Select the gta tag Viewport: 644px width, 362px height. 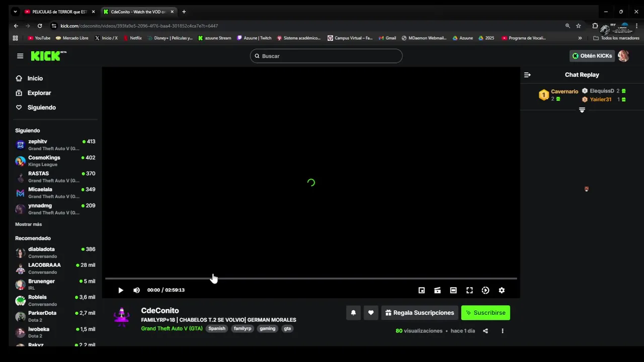pos(287,328)
